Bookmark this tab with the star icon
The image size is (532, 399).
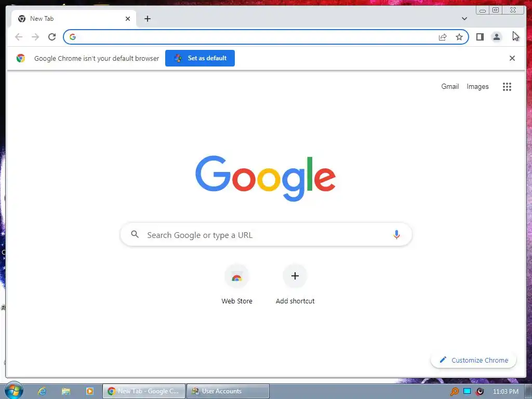click(459, 37)
